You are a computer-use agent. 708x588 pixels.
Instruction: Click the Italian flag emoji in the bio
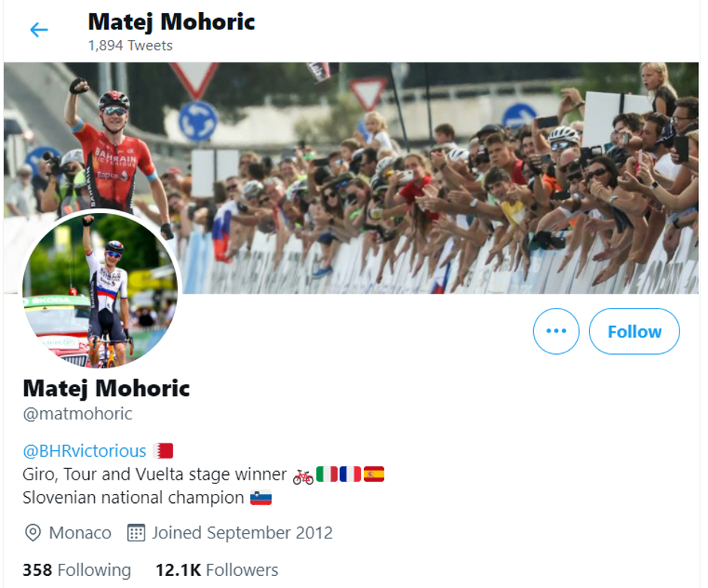(x=328, y=473)
